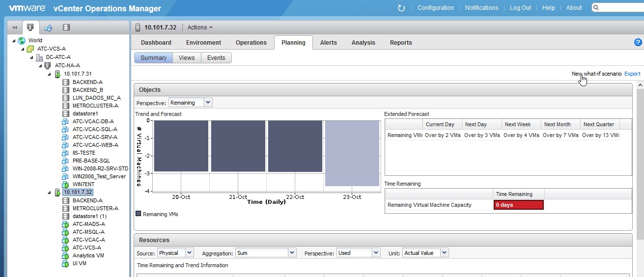
Task: Switch to the Analysis tab
Action: (x=363, y=43)
